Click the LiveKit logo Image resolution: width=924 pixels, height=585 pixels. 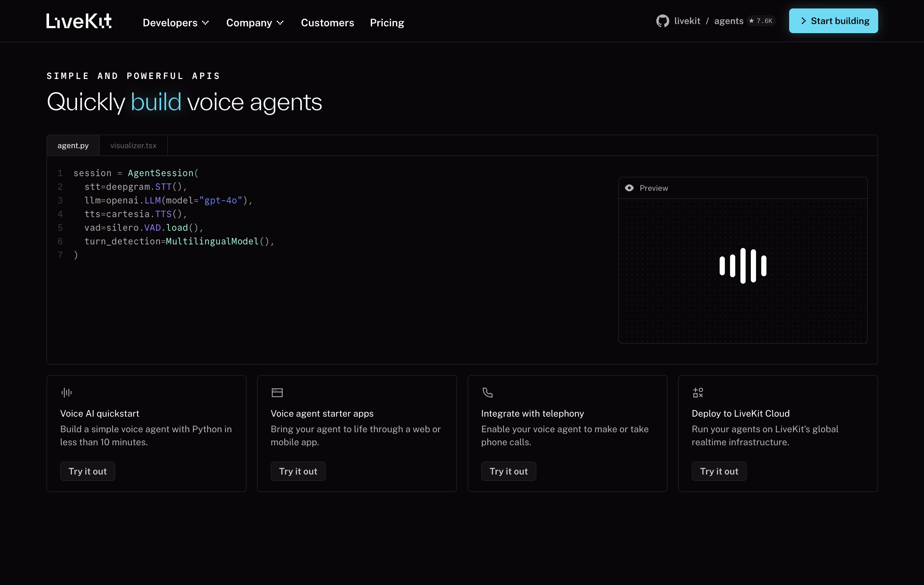click(x=79, y=21)
